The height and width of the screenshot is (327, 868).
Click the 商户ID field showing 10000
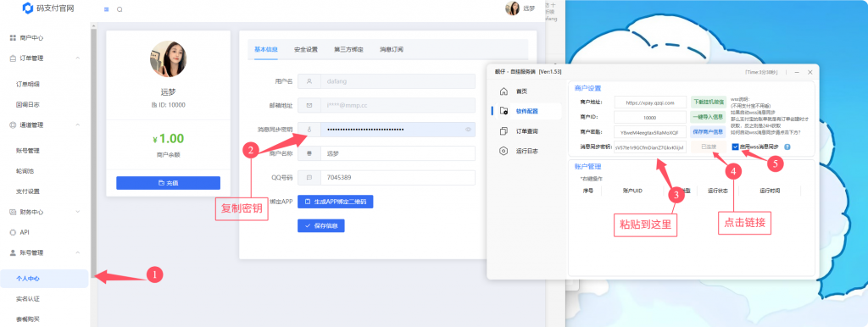[650, 117]
